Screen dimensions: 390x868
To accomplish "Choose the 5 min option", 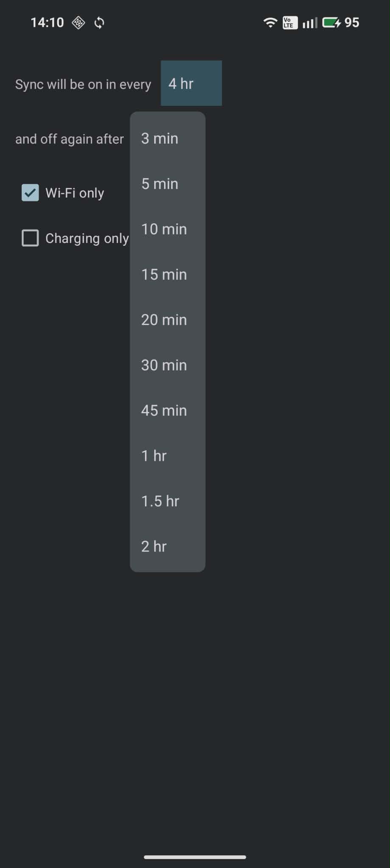I will click(x=167, y=184).
